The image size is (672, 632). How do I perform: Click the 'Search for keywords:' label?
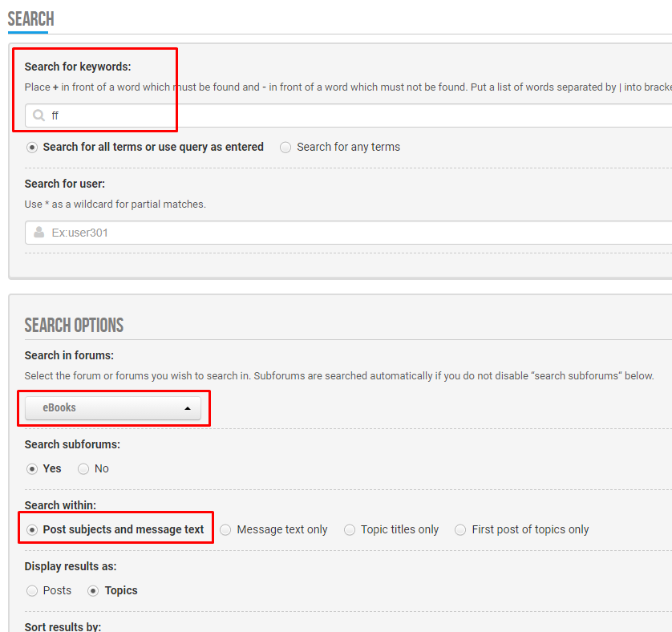[78, 67]
